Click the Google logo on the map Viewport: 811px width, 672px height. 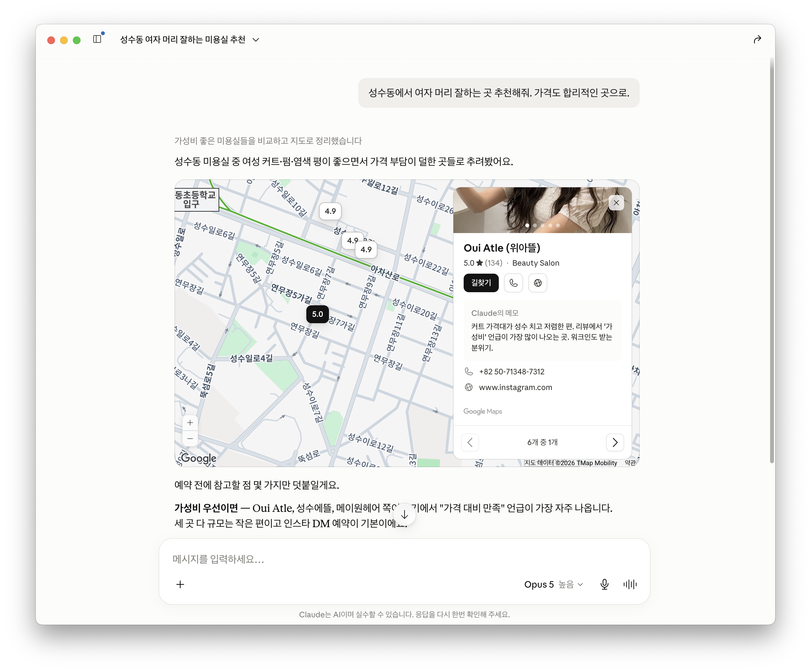(x=198, y=458)
